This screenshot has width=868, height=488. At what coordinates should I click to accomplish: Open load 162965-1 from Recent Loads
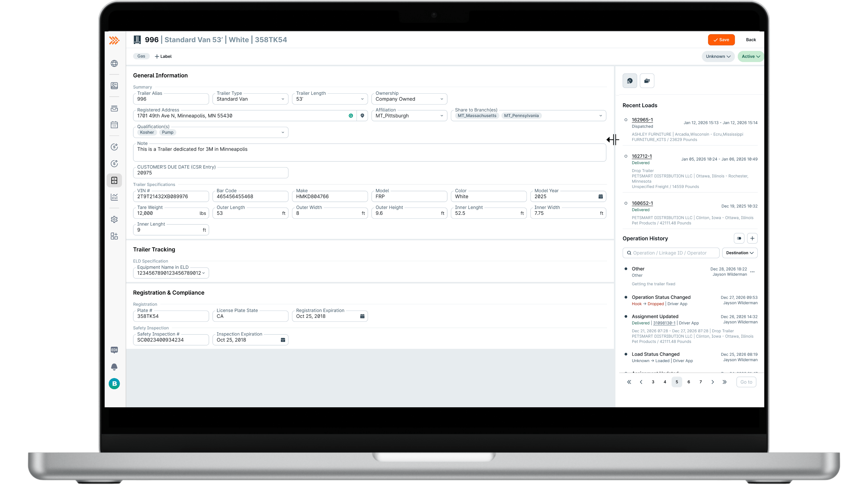[642, 120]
